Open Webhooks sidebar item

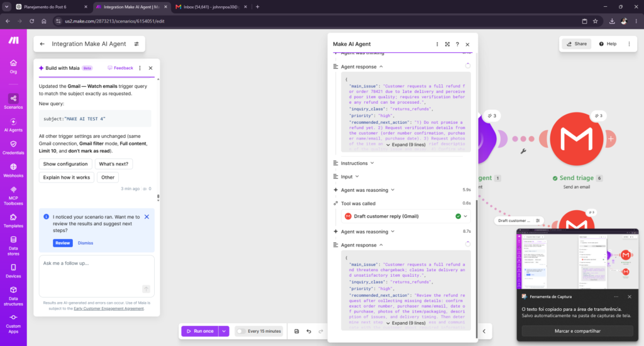(x=13, y=170)
